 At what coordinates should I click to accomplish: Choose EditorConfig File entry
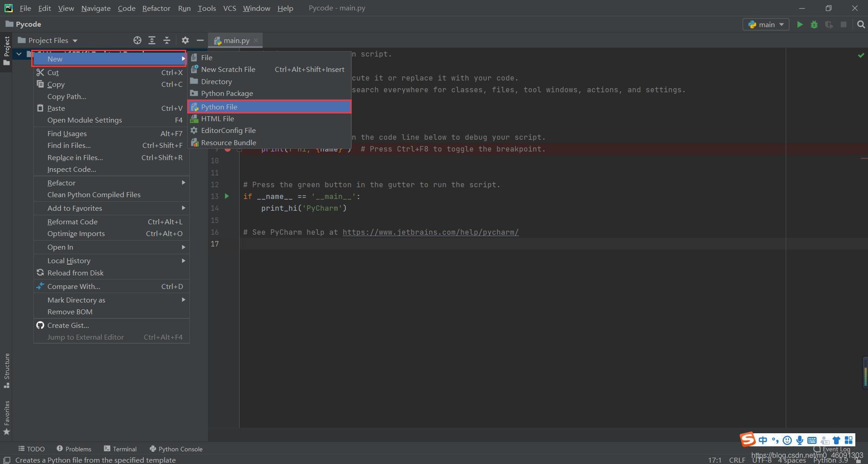coord(269,130)
